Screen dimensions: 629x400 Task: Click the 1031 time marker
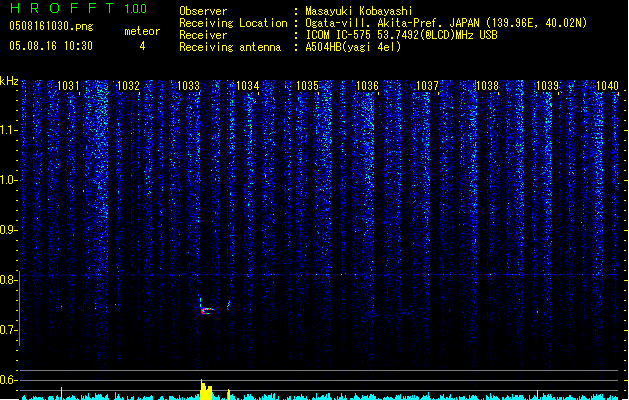[68, 86]
